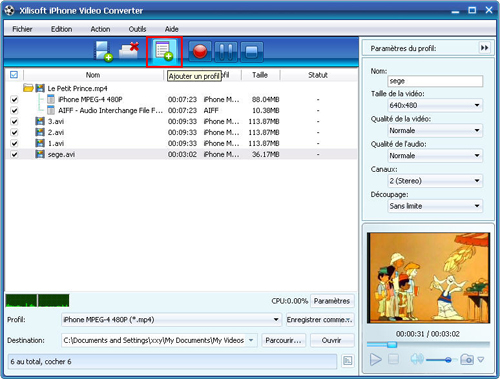The image size is (500, 379).
Task: Open the Enregistrer comme dropdown arrow
Action: 349,320
